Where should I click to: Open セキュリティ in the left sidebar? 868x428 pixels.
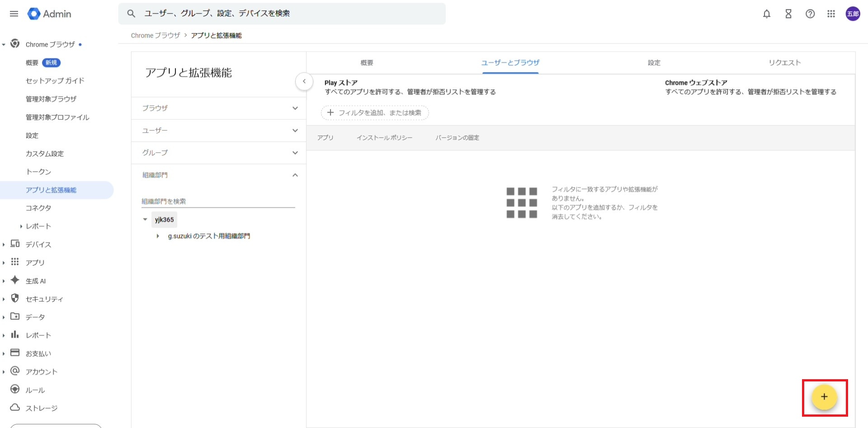pos(44,299)
